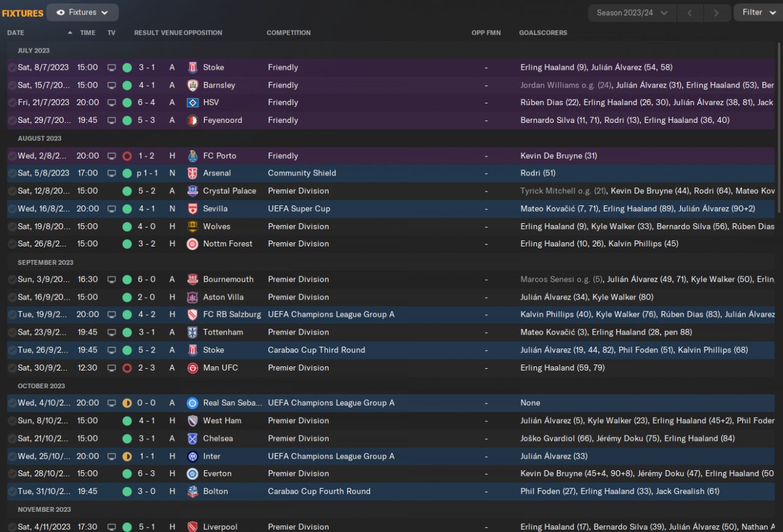Screen dimensions: 783x532
Task: Toggle check mark on Liverpool fixture row
Action: coord(12,526)
